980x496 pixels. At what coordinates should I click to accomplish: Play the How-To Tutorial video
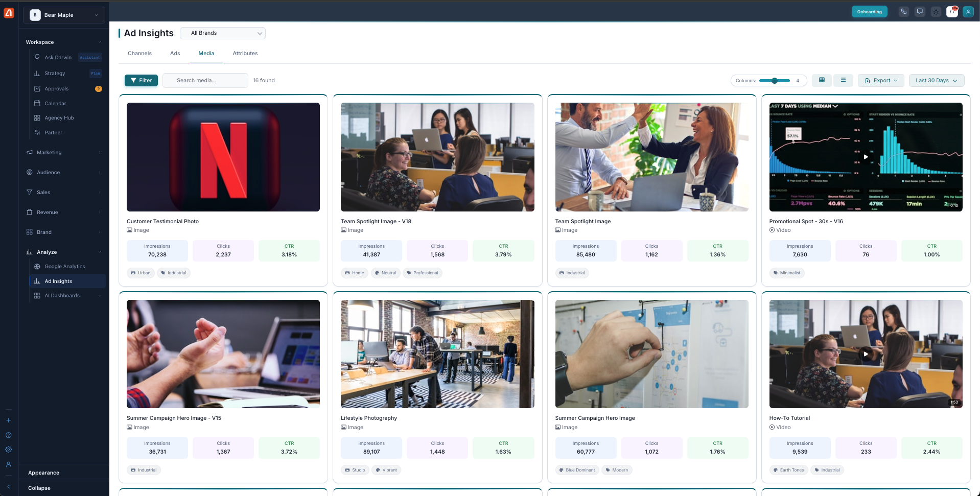pos(866,354)
